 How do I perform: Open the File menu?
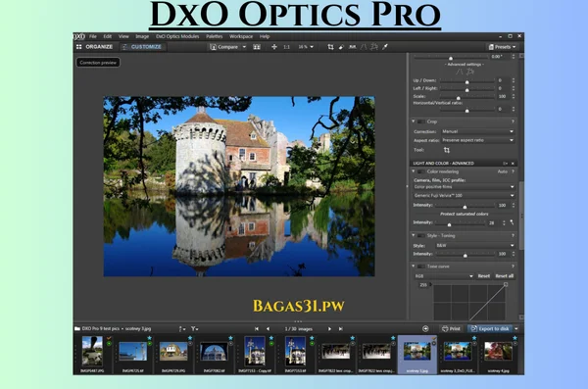93,36
